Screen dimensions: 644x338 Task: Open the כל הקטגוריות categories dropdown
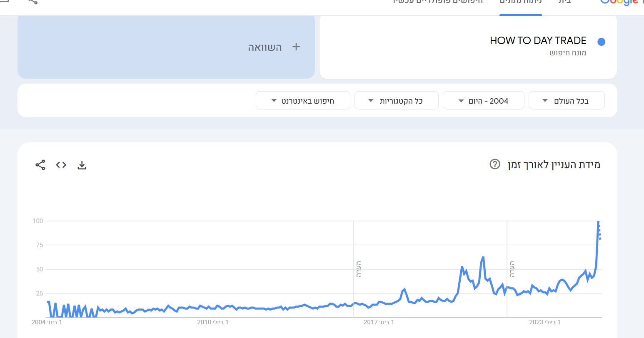396,101
